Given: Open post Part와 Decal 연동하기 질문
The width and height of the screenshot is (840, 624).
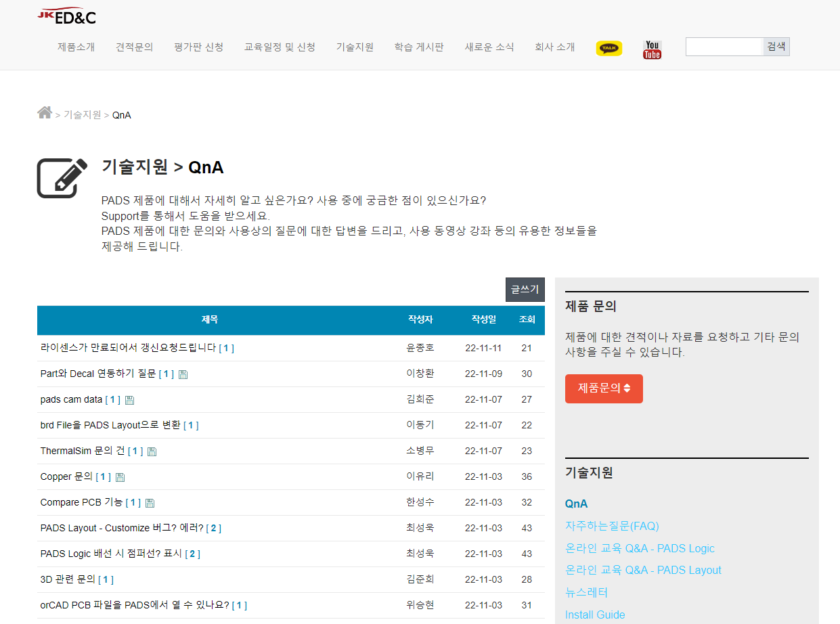Looking at the screenshot, I should (x=98, y=374).
